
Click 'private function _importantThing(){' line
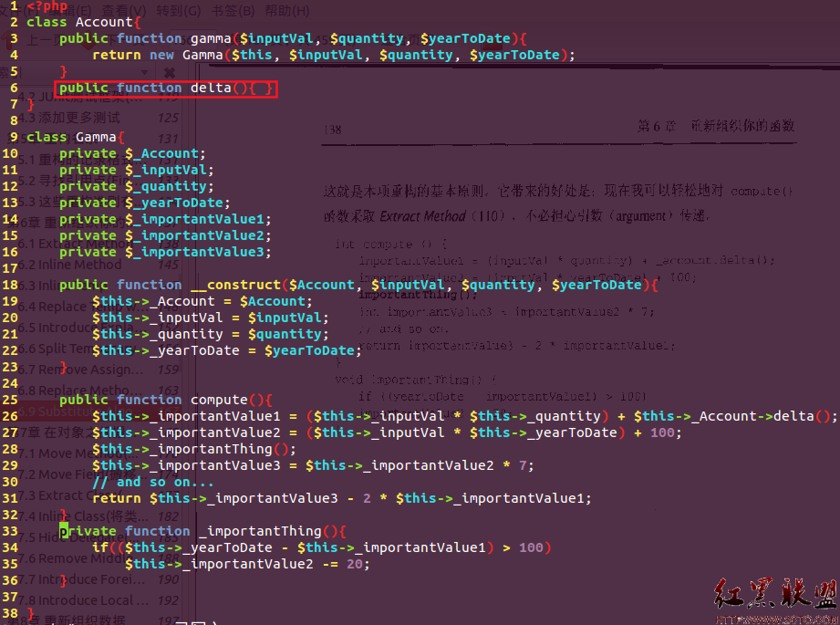pos(202,531)
